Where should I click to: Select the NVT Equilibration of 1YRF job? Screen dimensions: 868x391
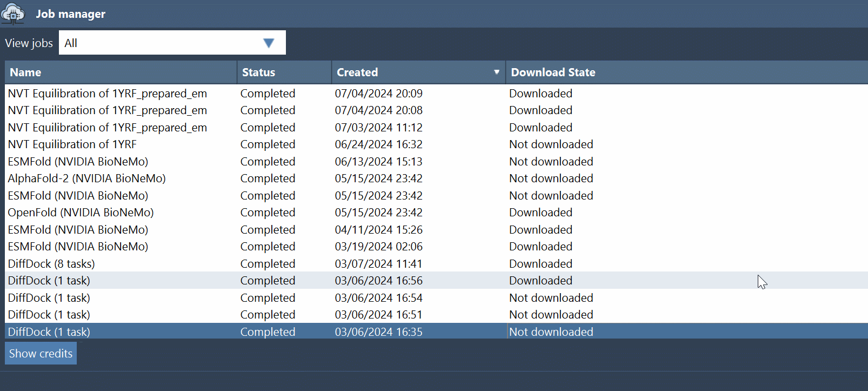(72, 144)
